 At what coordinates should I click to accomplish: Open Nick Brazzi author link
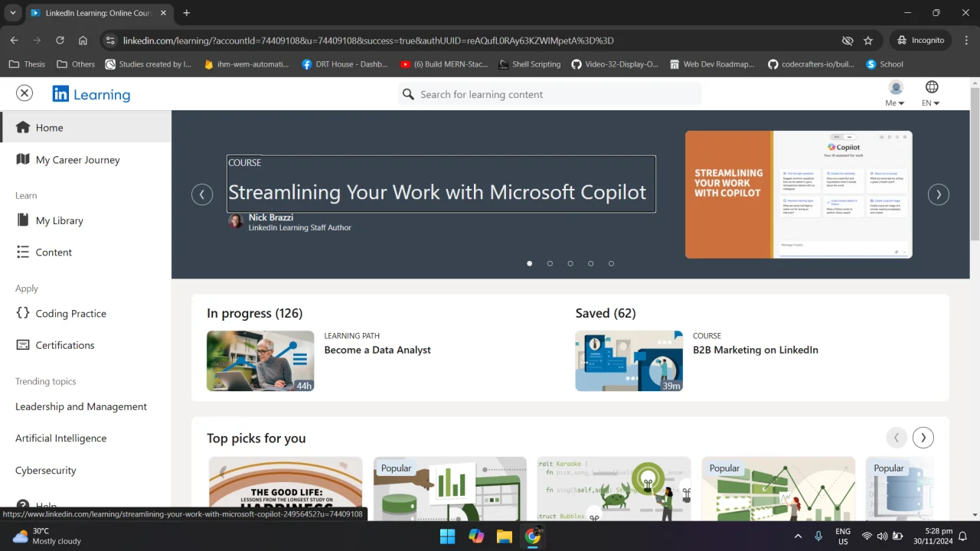(x=271, y=217)
